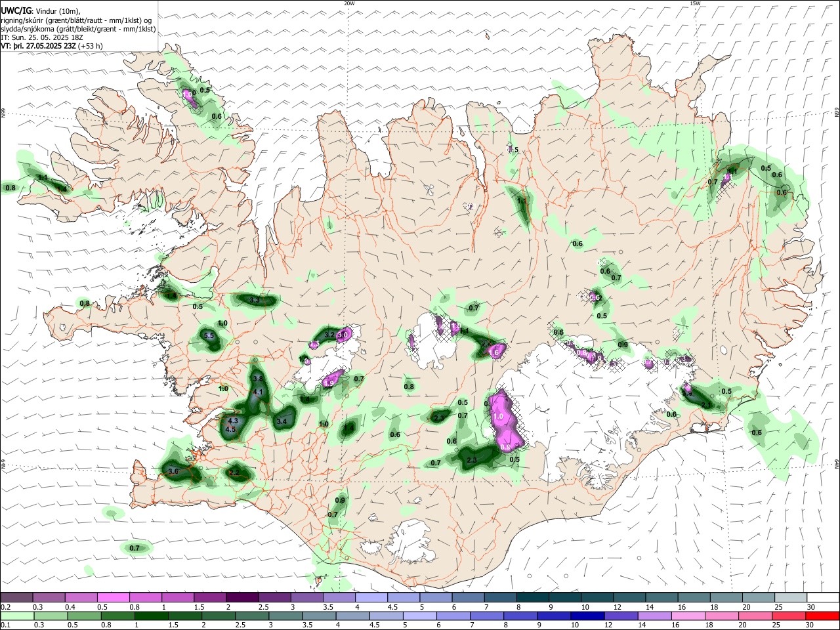Click the 'slydda/snjókoma' legend description line
Image resolution: width=840 pixels, height=630 pixels.
coord(78,29)
